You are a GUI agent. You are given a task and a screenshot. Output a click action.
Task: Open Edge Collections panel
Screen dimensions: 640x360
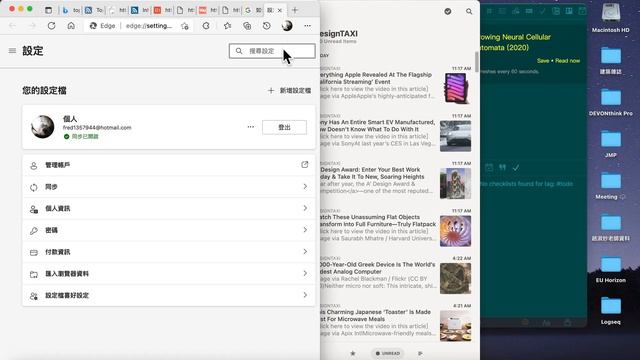pyautogui.click(x=247, y=26)
